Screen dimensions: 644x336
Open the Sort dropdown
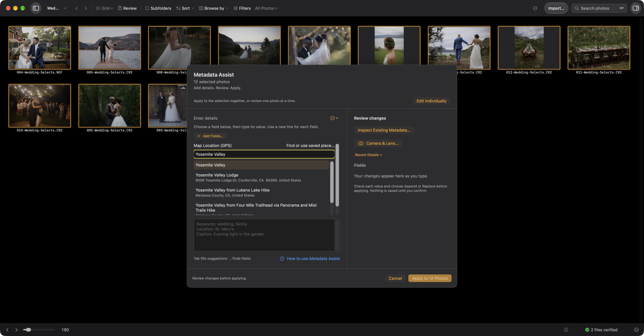point(185,8)
